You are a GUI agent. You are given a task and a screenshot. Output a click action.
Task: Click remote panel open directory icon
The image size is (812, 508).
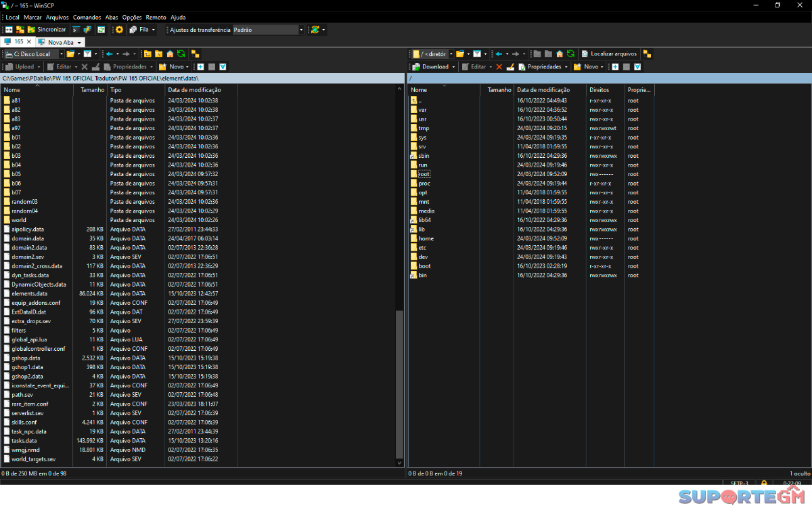tap(459, 54)
